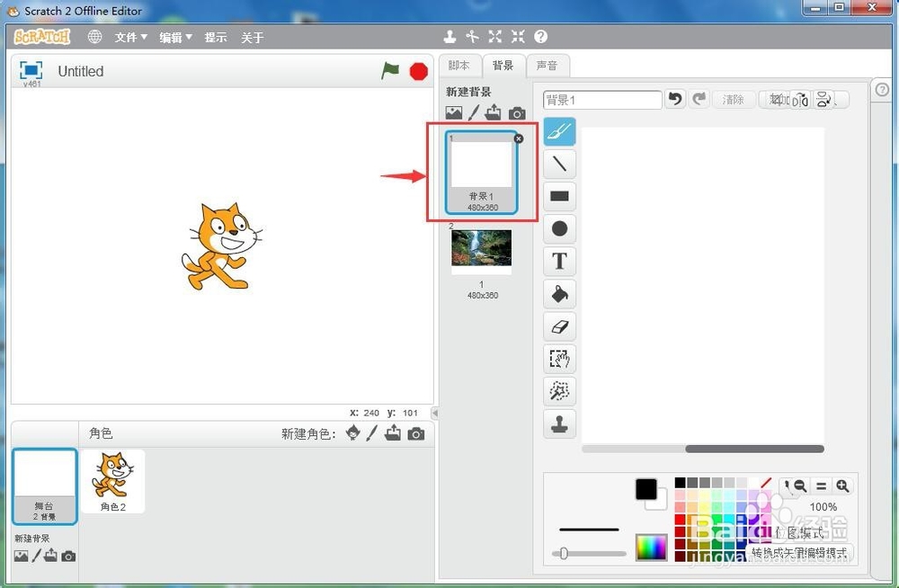Pick the bright red palette color
Viewport: 899px width, 588px height.
(680, 519)
